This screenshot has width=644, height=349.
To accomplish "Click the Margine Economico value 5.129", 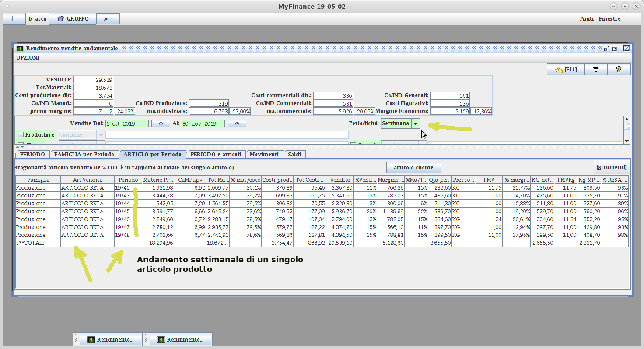I will pos(450,111).
